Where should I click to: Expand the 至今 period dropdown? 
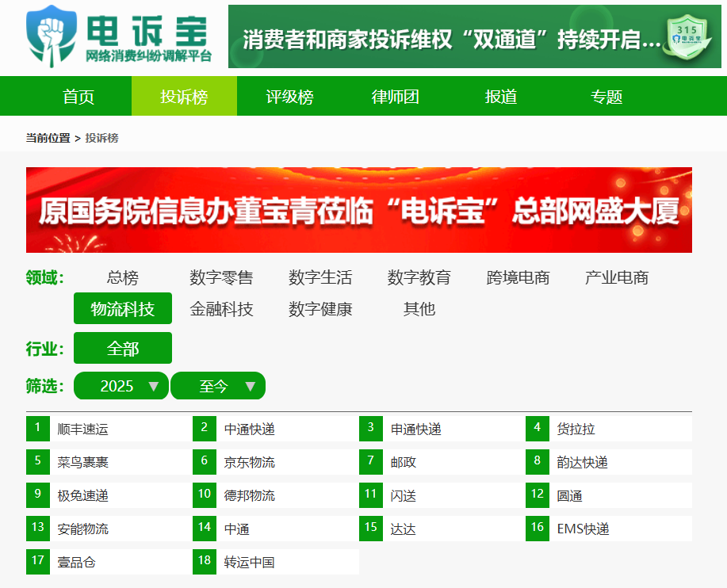(218, 386)
